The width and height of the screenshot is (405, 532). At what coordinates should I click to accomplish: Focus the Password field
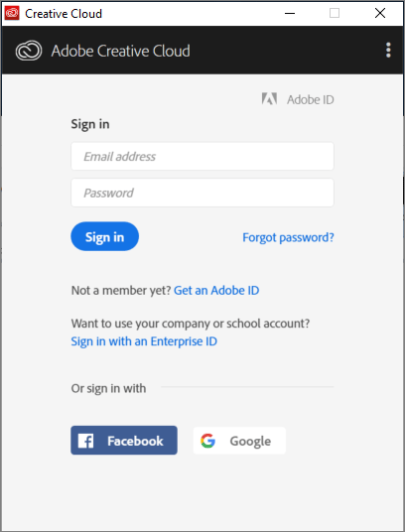pos(202,193)
